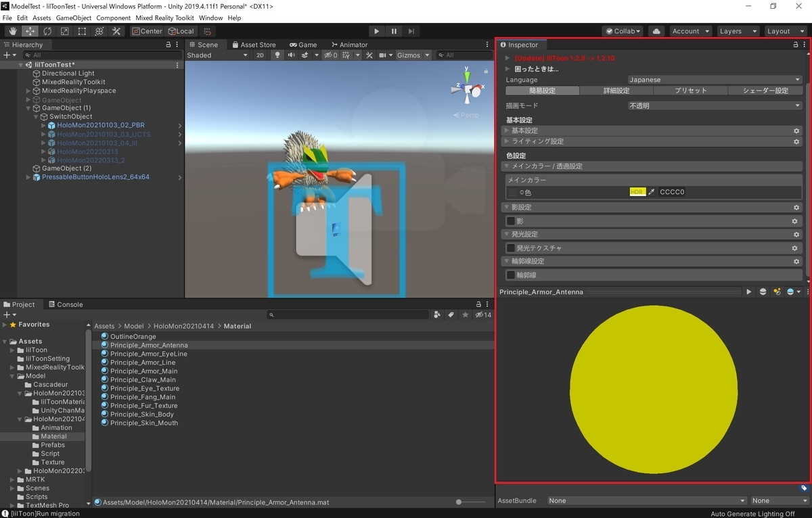This screenshot has height=518, width=812.
Task: Switch to the Asset Store tab
Action: coord(254,45)
